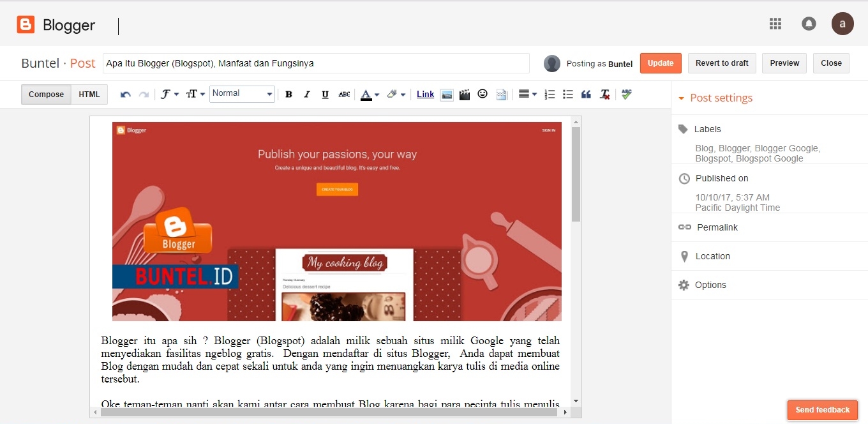
Task: Insert an image into the post
Action: pos(447,94)
